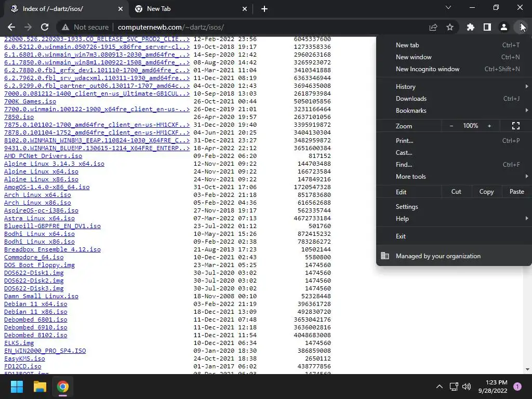
Task: Bookmark this page with the star icon
Action: (x=450, y=27)
